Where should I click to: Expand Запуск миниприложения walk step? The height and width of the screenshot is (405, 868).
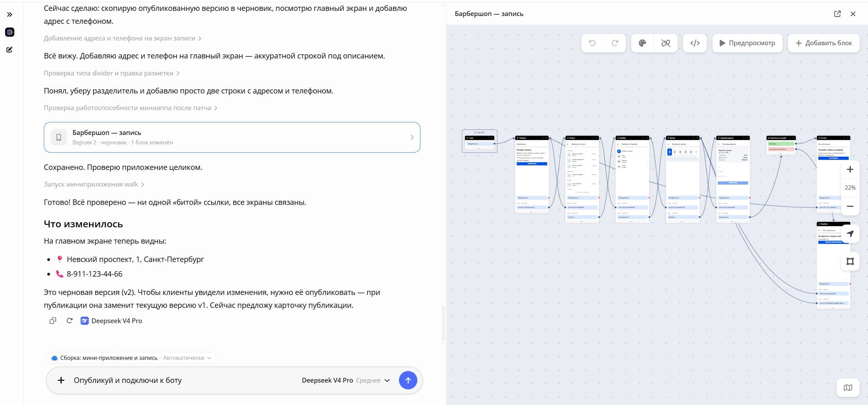(x=94, y=184)
